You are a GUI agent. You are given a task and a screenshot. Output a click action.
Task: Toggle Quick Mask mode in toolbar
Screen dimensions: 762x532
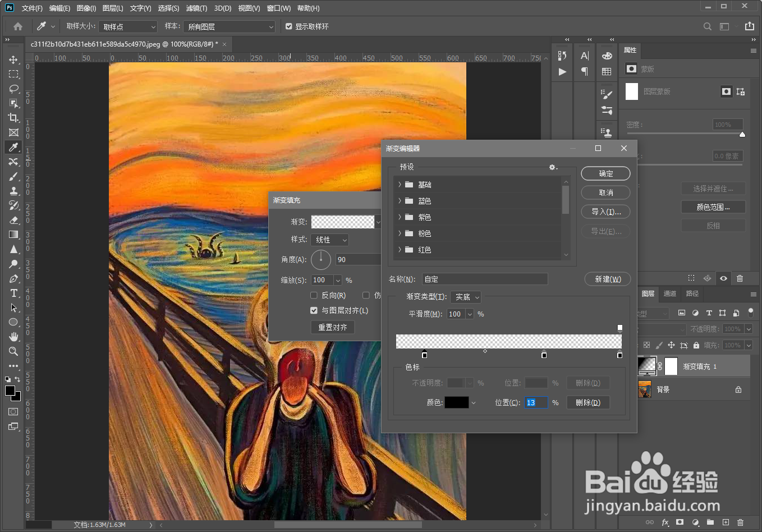coord(13,412)
